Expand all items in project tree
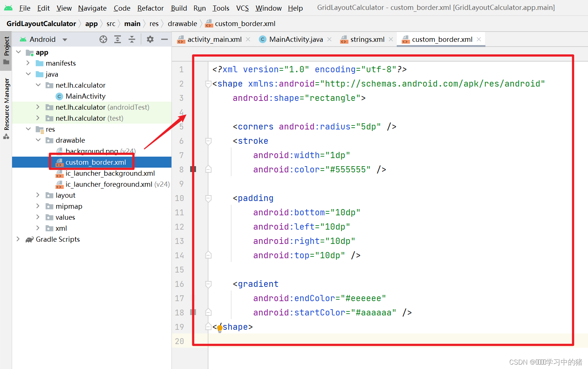 118,39
